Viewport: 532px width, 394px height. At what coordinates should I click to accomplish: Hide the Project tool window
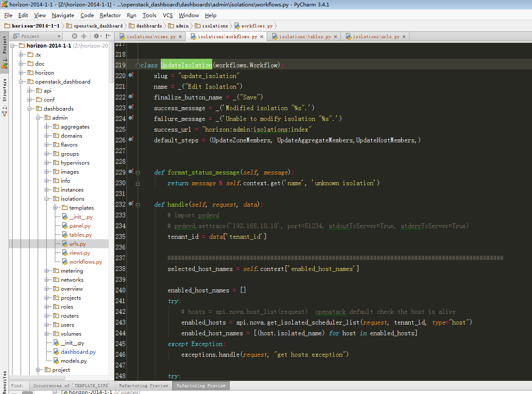(108, 36)
